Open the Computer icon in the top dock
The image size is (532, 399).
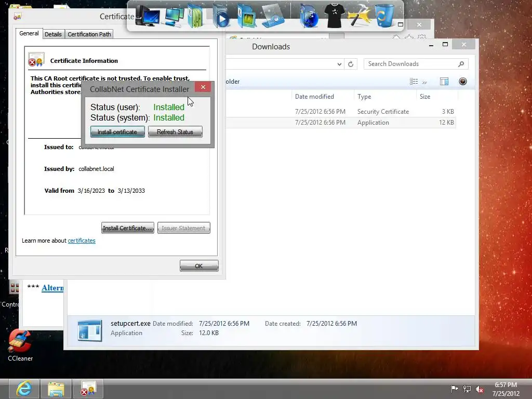(148, 16)
